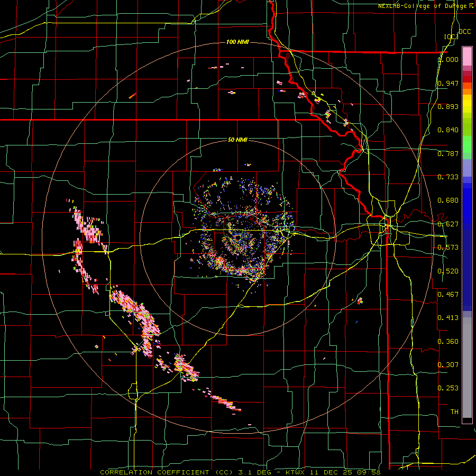This screenshot has height=476, width=476.
Task: Click the TH threshold label on the scale
Action: [454, 412]
